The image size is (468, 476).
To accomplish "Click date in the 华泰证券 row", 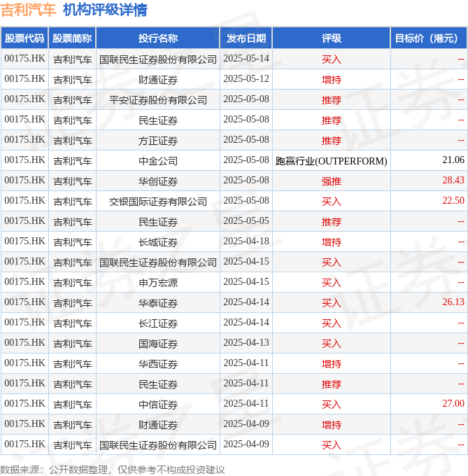I will click(246, 302).
